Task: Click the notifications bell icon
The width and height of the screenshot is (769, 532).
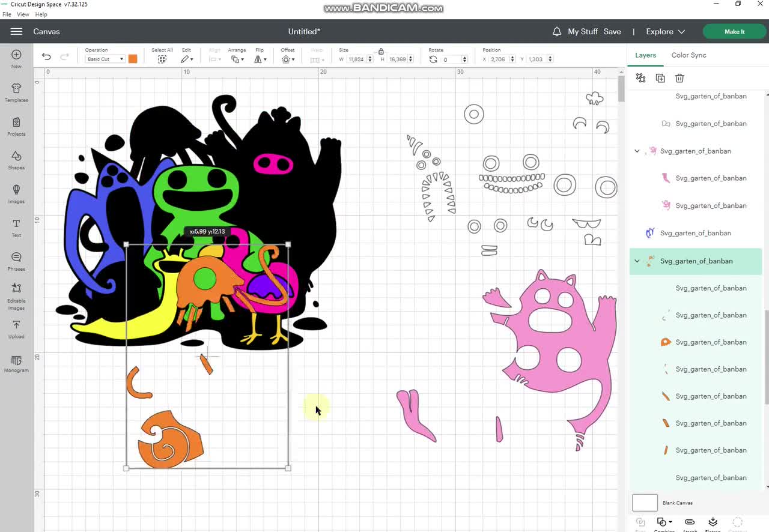Action: 557,31
